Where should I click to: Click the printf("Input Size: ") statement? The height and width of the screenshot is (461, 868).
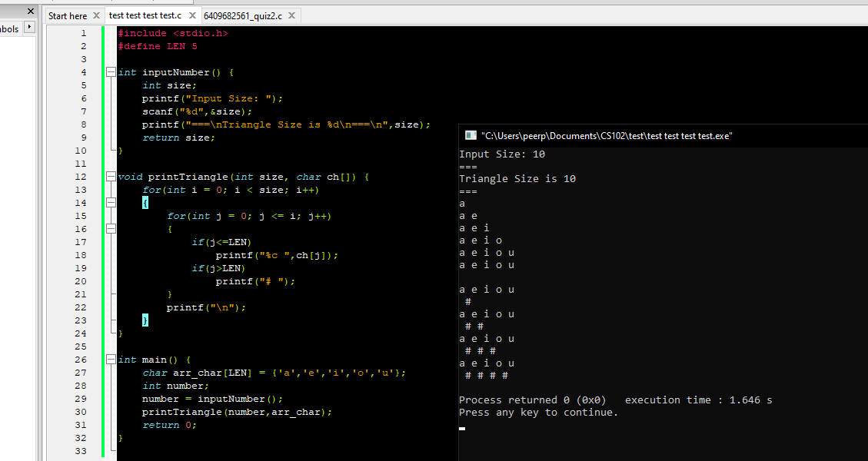(x=212, y=98)
